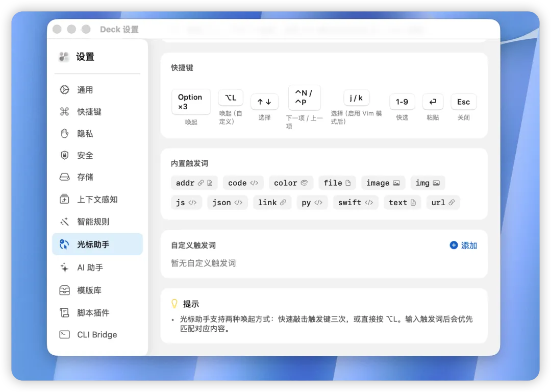This screenshot has height=392, width=551.
Task: Click the CLI Bridge terminal icon
Action: point(64,334)
